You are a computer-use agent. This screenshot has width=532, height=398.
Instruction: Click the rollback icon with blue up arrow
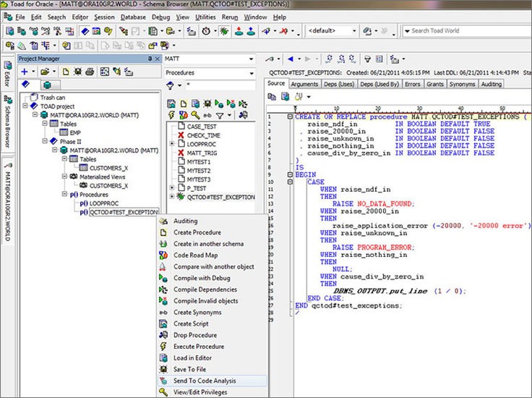coord(251,31)
